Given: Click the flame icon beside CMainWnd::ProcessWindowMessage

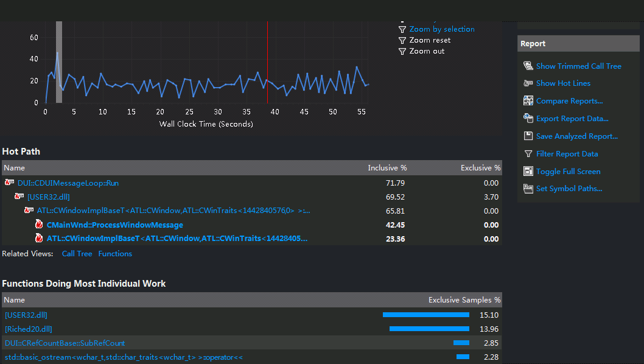Looking at the screenshot, I should [39, 225].
